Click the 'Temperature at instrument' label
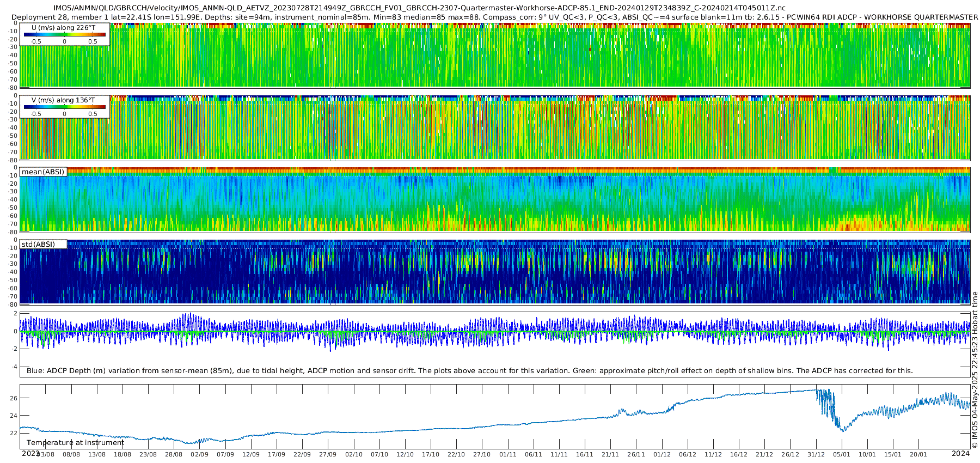 75,442
